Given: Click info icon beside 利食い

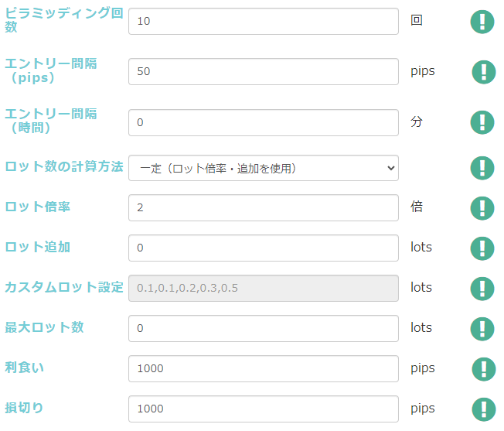Looking at the screenshot, I should tap(484, 368).
